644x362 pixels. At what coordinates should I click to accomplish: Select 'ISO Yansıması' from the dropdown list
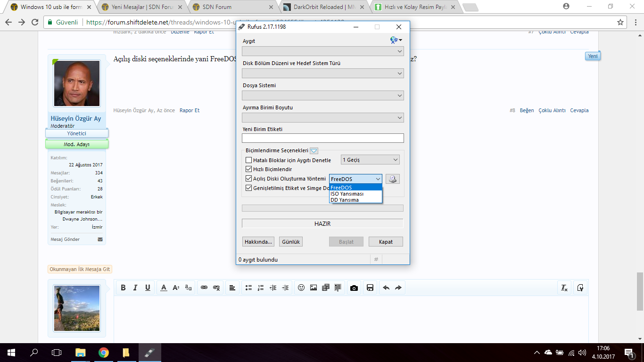pos(355,194)
